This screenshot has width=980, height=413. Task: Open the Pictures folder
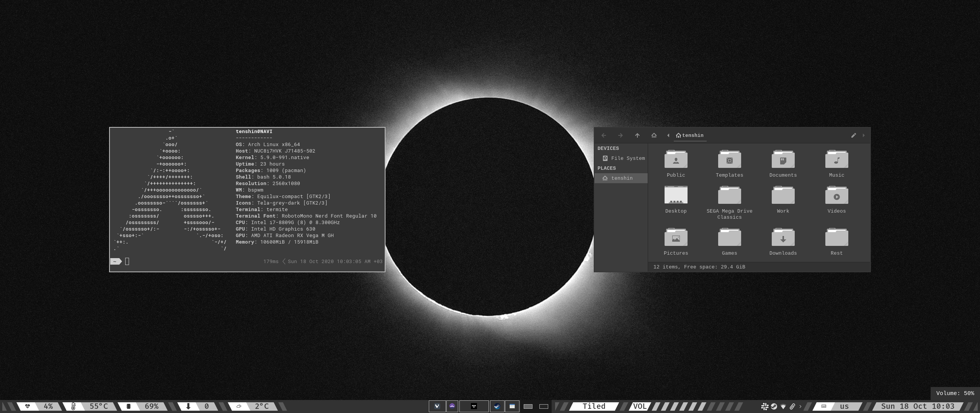(676, 242)
